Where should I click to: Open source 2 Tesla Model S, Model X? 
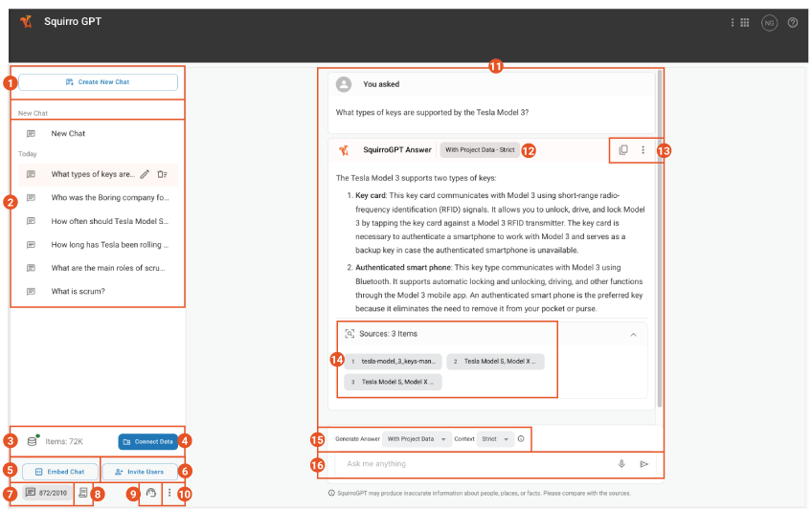496,362
